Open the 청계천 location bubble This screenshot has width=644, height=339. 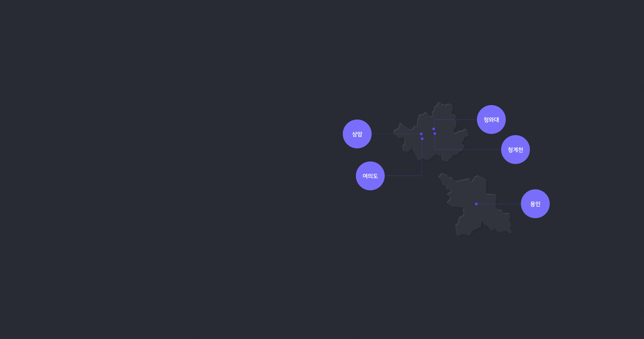pos(515,150)
